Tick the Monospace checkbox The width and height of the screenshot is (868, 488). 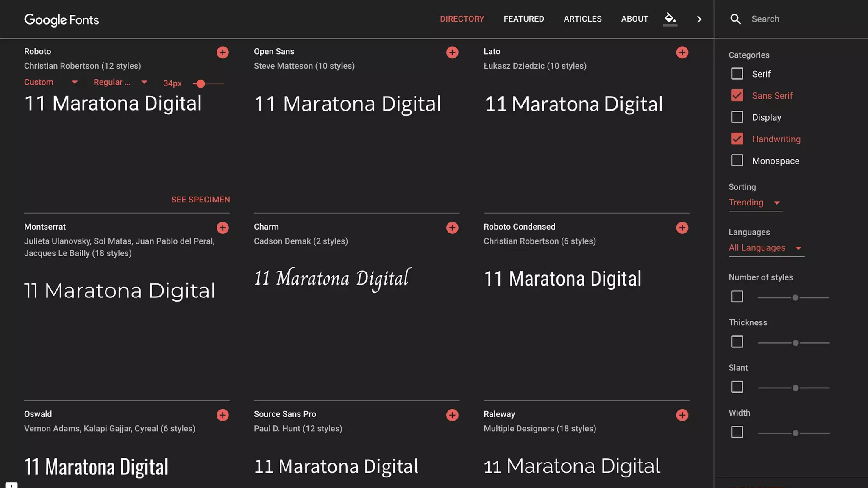pos(737,161)
